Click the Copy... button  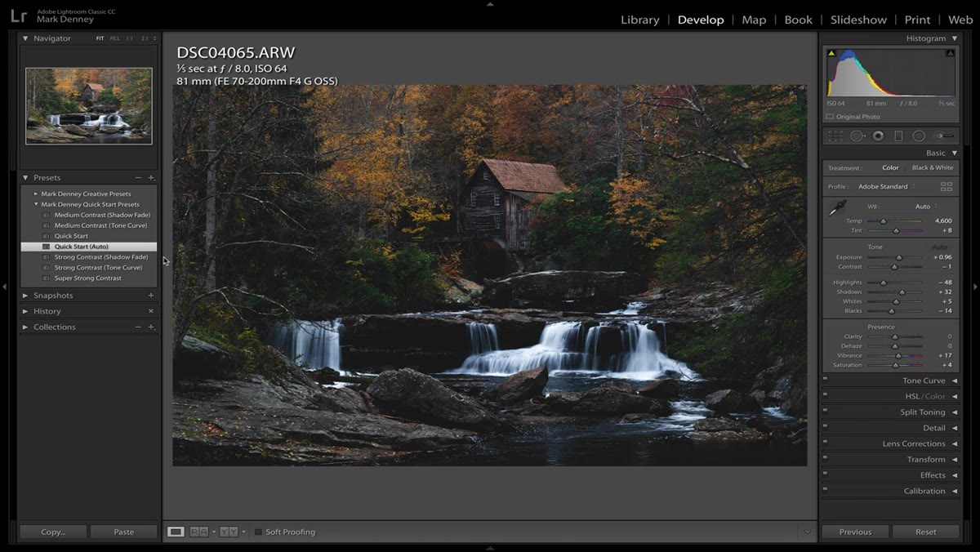53,532
